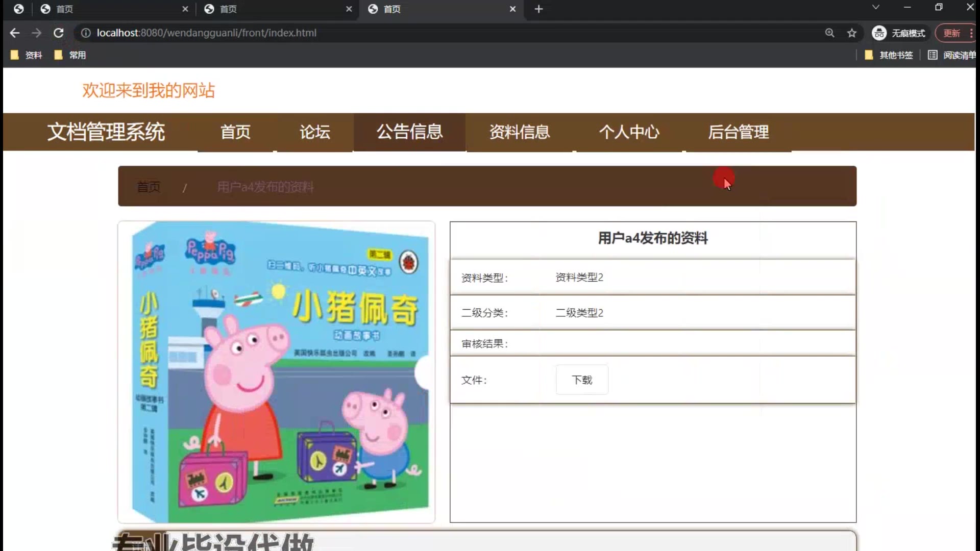Click the Peppa Pig book cover image

(x=276, y=372)
